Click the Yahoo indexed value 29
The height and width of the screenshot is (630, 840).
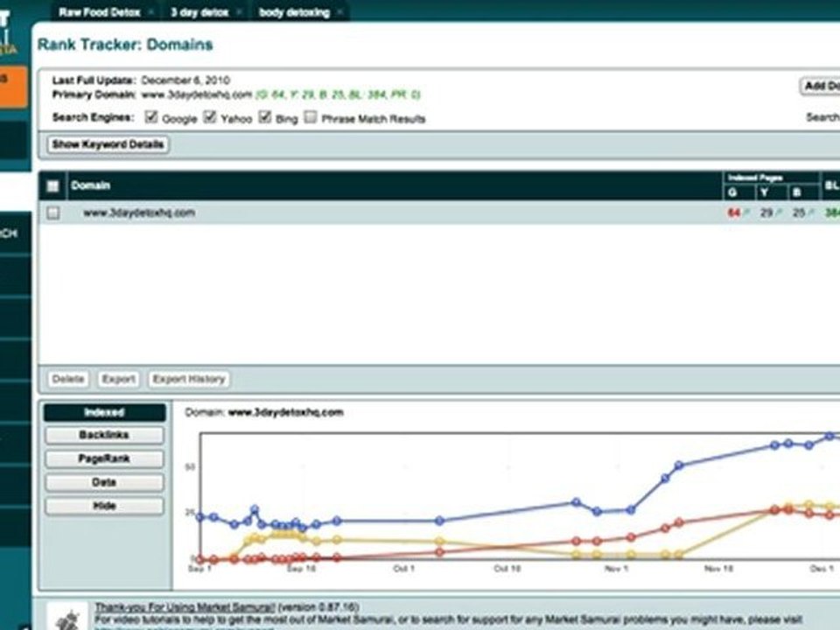click(766, 213)
